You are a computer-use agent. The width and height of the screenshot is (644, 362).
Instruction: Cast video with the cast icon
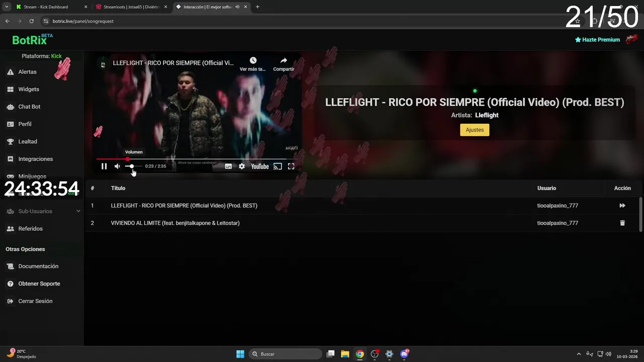[x=278, y=166]
